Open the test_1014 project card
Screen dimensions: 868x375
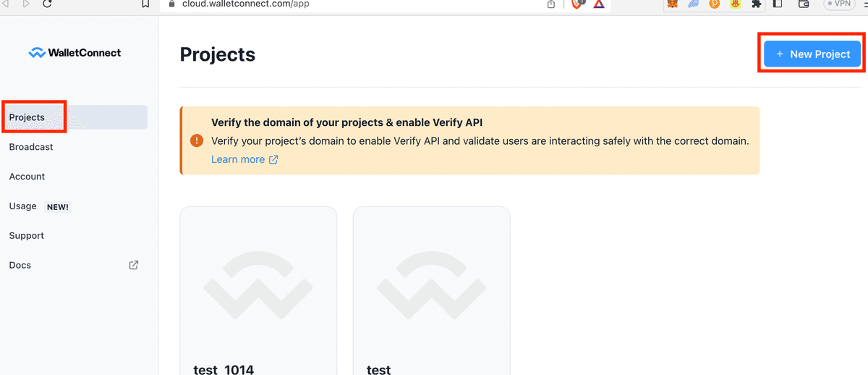click(258, 291)
